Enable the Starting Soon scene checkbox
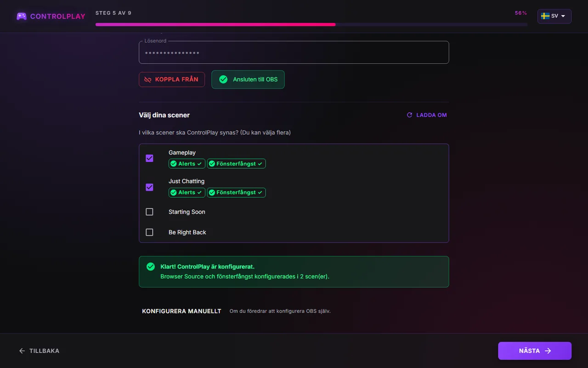 pyautogui.click(x=149, y=212)
